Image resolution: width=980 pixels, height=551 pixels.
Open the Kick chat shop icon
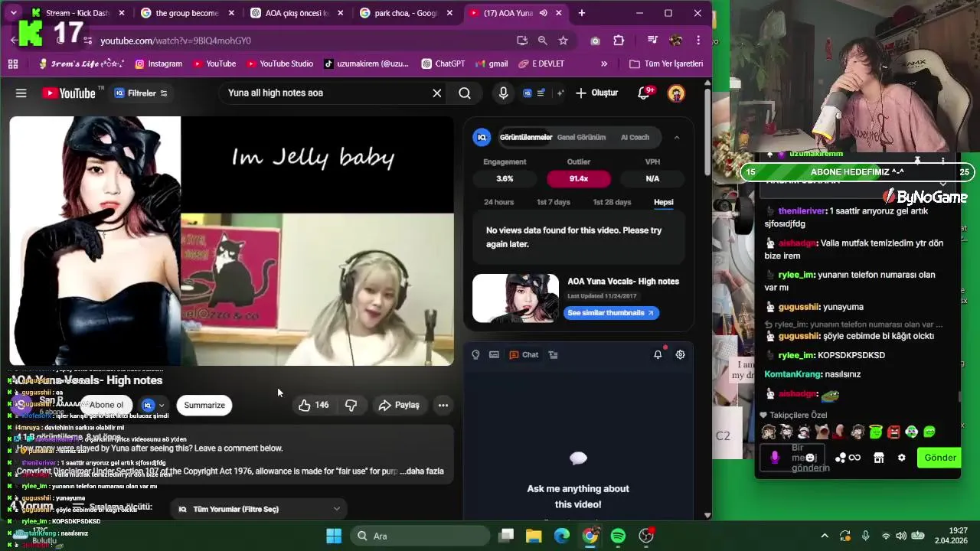(x=879, y=458)
